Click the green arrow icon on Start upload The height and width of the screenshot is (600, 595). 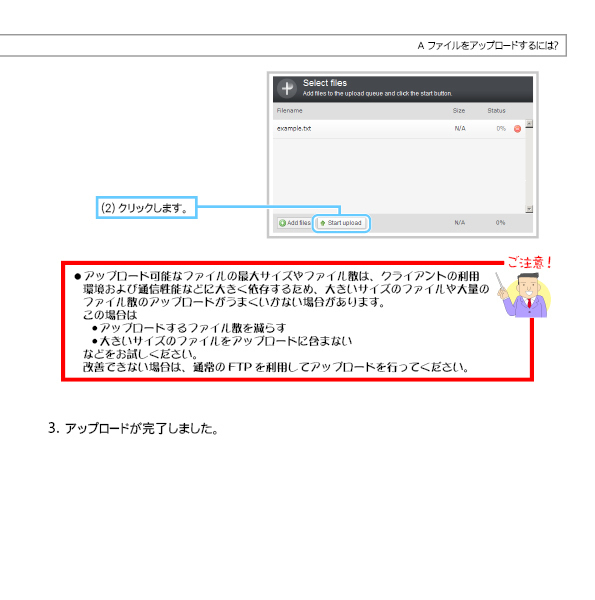[323, 223]
